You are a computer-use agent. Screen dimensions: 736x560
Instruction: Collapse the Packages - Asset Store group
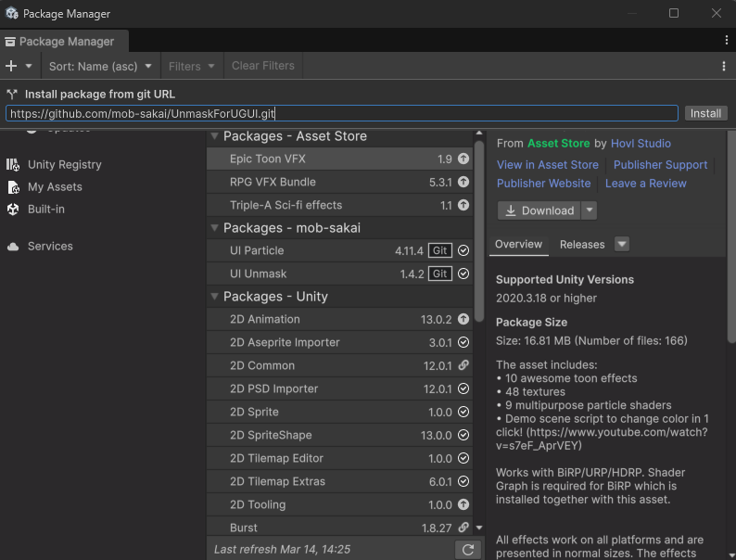coord(214,136)
